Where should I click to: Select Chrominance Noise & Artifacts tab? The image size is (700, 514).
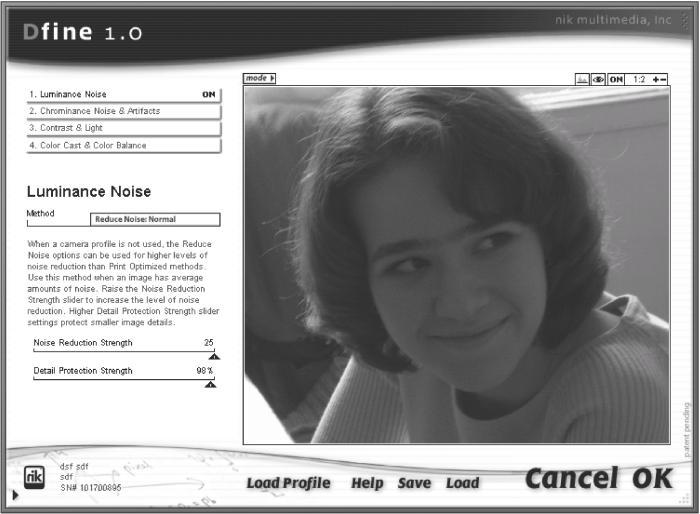[x=124, y=111]
